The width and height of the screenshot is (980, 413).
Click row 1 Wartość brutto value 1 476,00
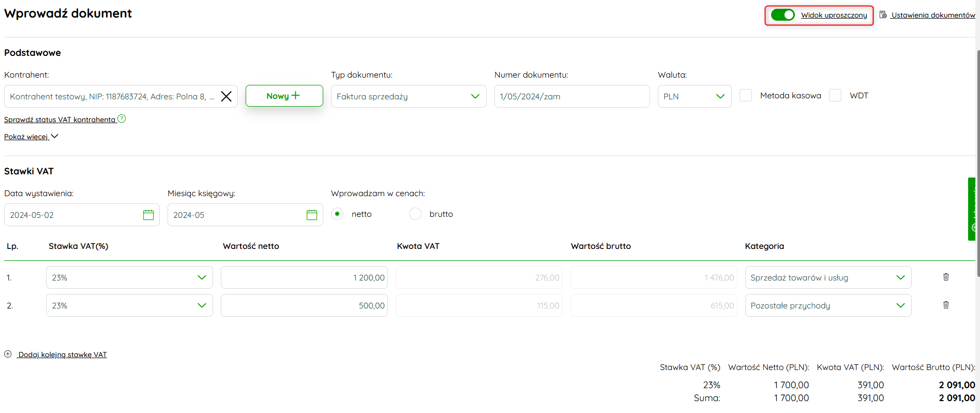(654, 277)
